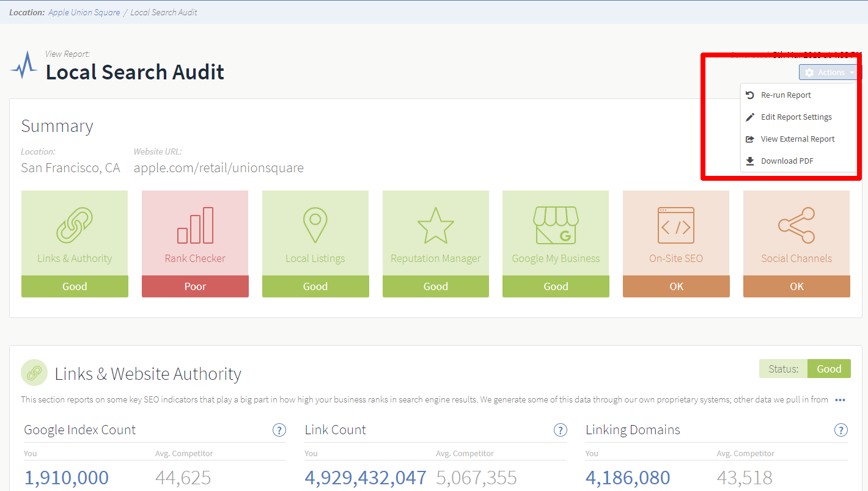
Task: Click the storefront Google My Business icon
Action: click(x=556, y=225)
